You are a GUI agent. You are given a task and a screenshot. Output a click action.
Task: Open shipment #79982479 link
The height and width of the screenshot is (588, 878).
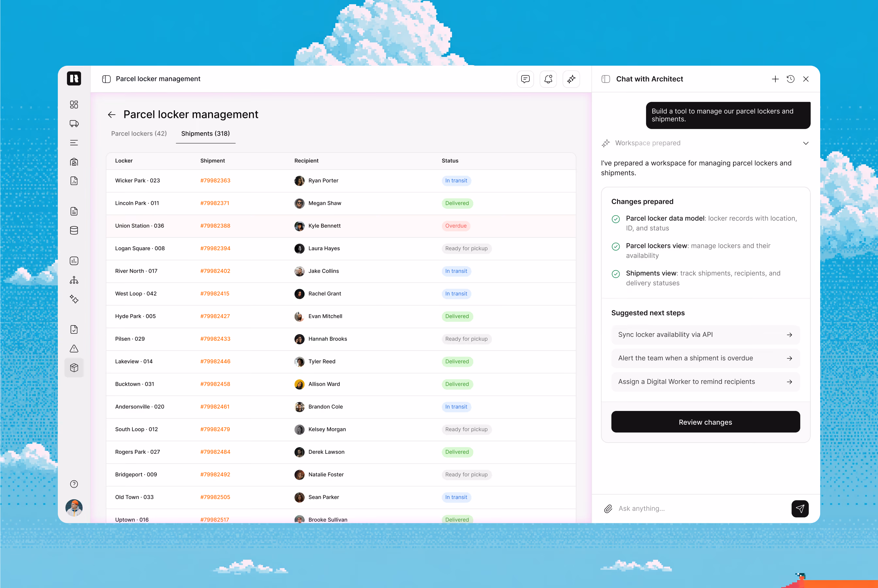pos(215,429)
